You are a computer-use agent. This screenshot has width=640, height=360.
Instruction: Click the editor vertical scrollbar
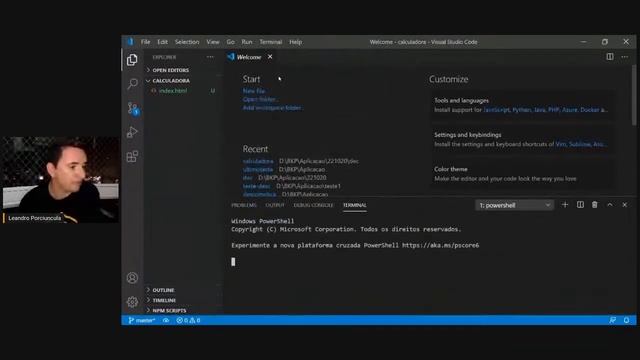click(633, 96)
